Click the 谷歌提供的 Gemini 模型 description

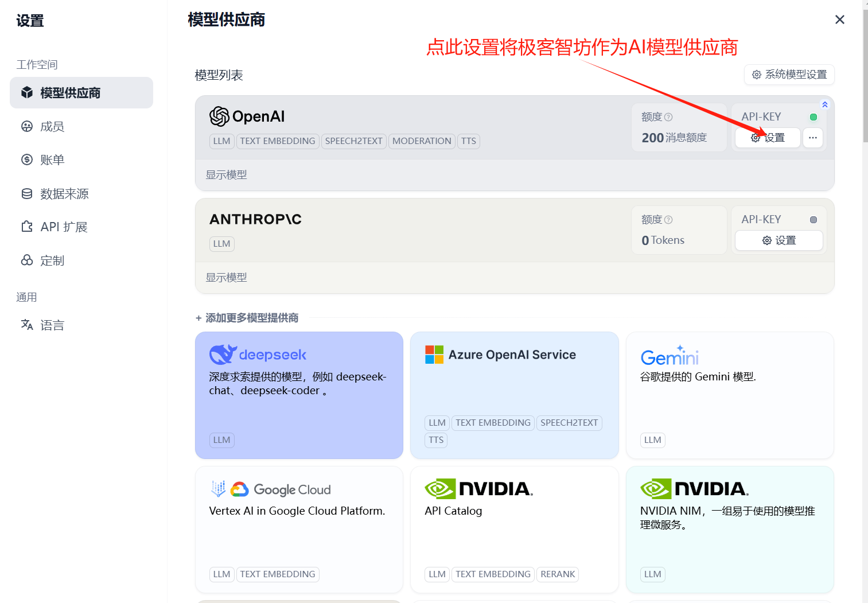pos(698,377)
